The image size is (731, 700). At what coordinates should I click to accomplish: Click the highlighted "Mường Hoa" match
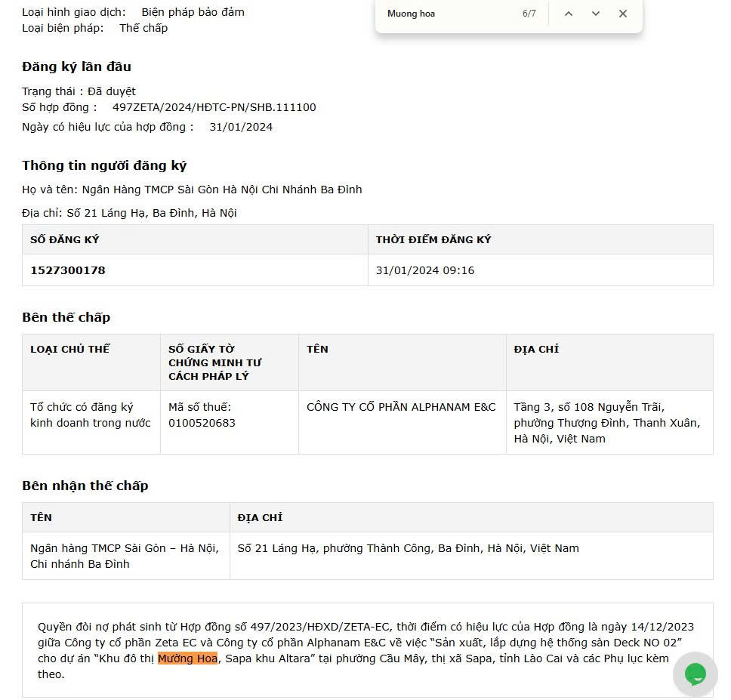click(187, 658)
